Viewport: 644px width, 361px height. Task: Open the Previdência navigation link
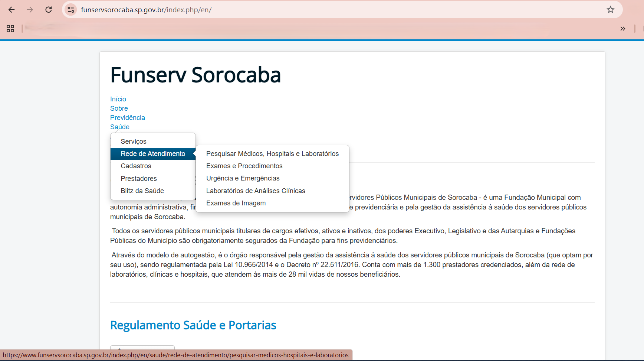pyautogui.click(x=128, y=118)
